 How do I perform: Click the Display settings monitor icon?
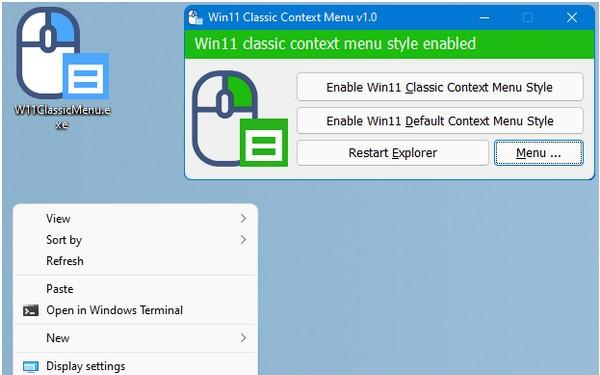coord(31,367)
